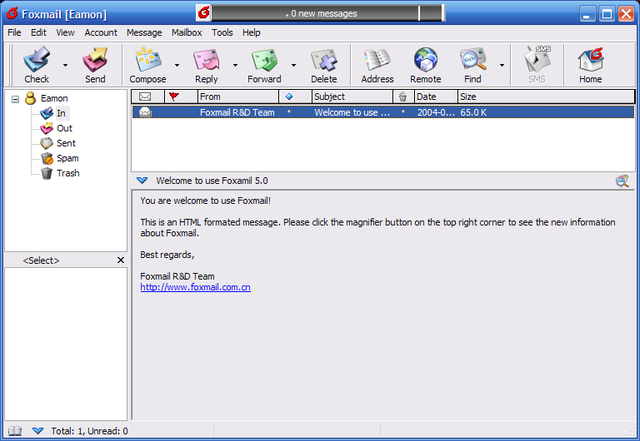Select the Spam folder
The height and width of the screenshot is (441, 640).
[67, 158]
